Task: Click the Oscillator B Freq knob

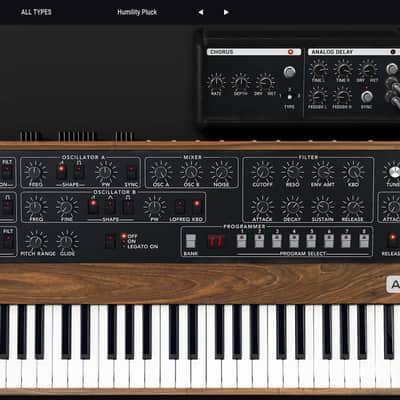Action: pyautogui.click(x=36, y=207)
